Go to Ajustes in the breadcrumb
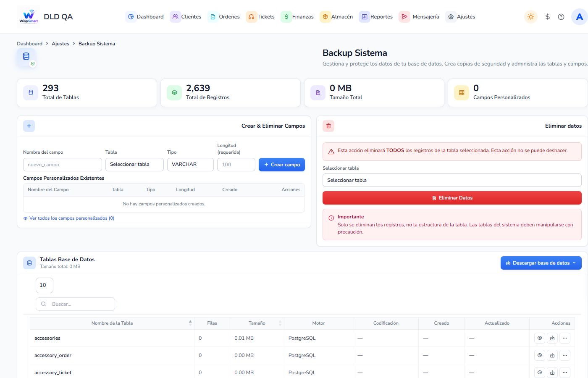588x378 pixels. 60,44
